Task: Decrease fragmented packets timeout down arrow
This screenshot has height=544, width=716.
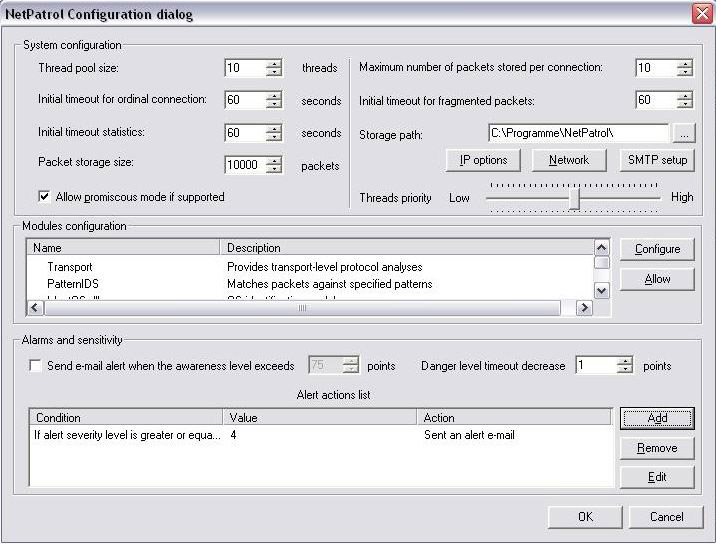Action: [x=684, y=104]
